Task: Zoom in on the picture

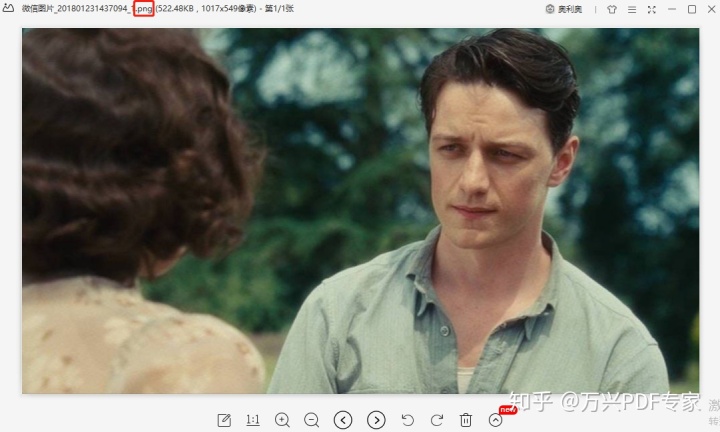Action: tap(282, 420)
